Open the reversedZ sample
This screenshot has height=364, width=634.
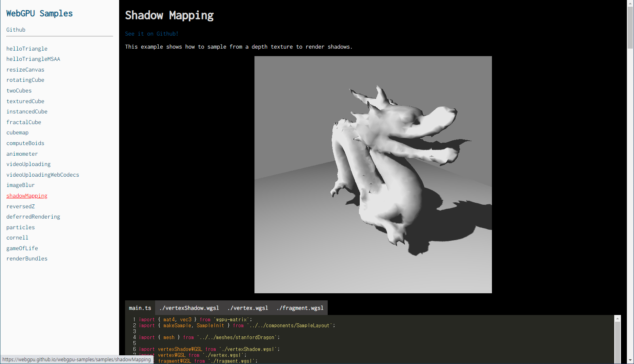21,206
